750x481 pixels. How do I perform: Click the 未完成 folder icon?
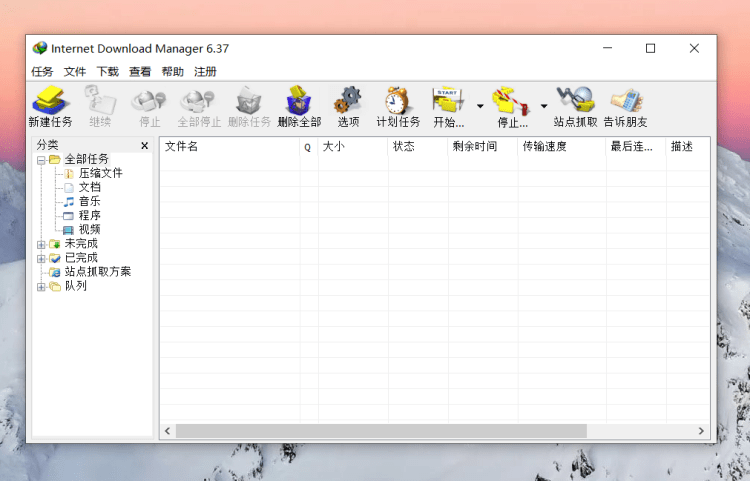click(x=55, y=244)
